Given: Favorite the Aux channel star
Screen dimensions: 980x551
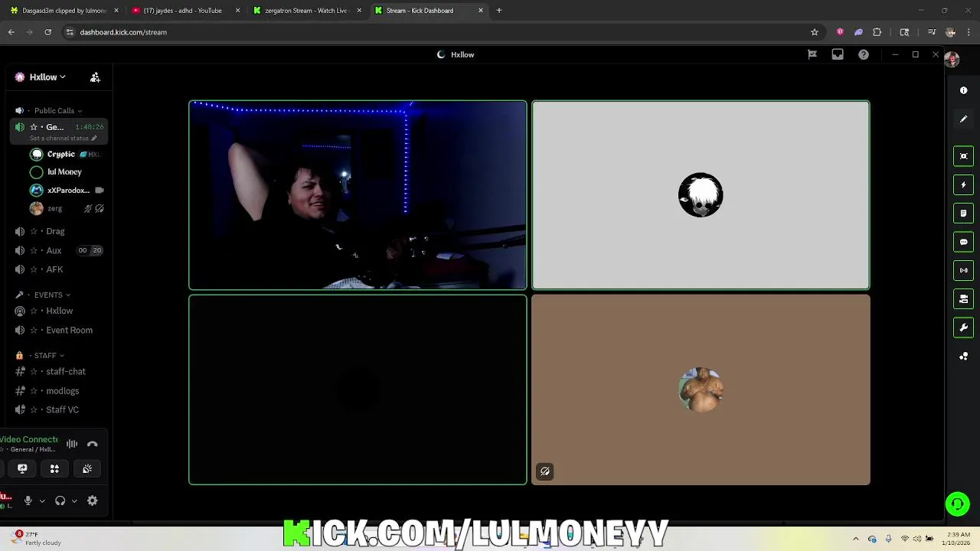Looking at the screenshot, I should pyautogui.click(x=33, y=250).
